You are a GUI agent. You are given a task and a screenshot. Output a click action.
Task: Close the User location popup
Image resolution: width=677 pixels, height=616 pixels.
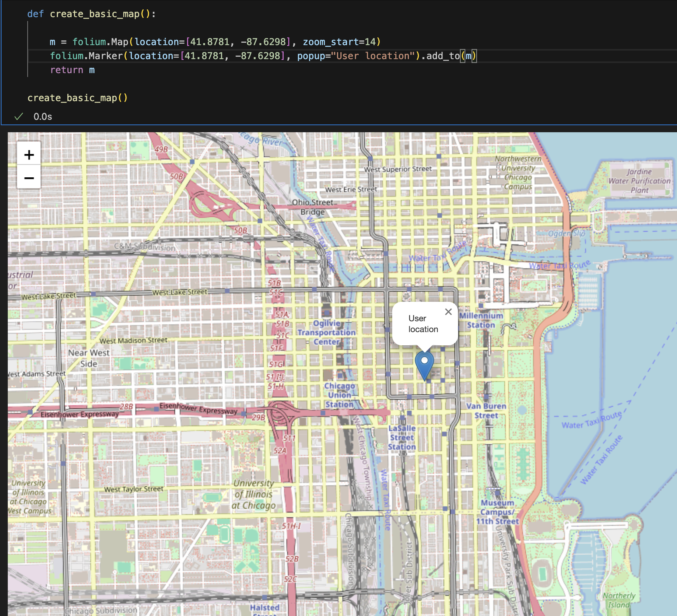click(448, 312)
